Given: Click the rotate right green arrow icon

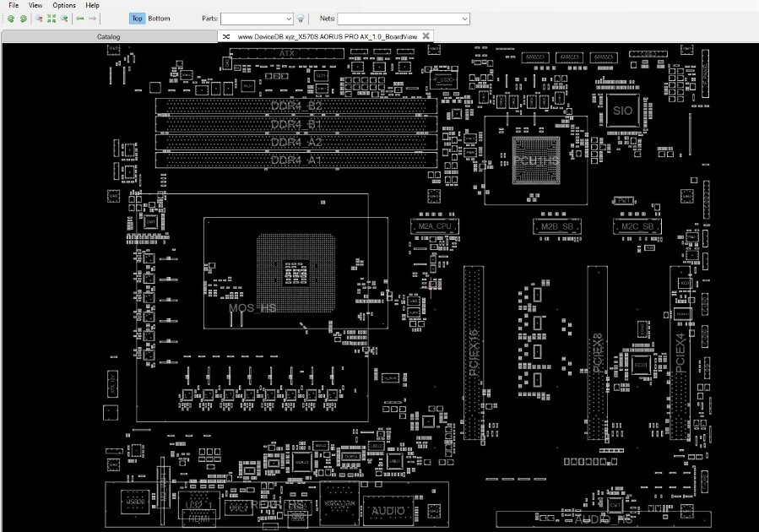Looking at the screenshot, I should pos(23,19).
